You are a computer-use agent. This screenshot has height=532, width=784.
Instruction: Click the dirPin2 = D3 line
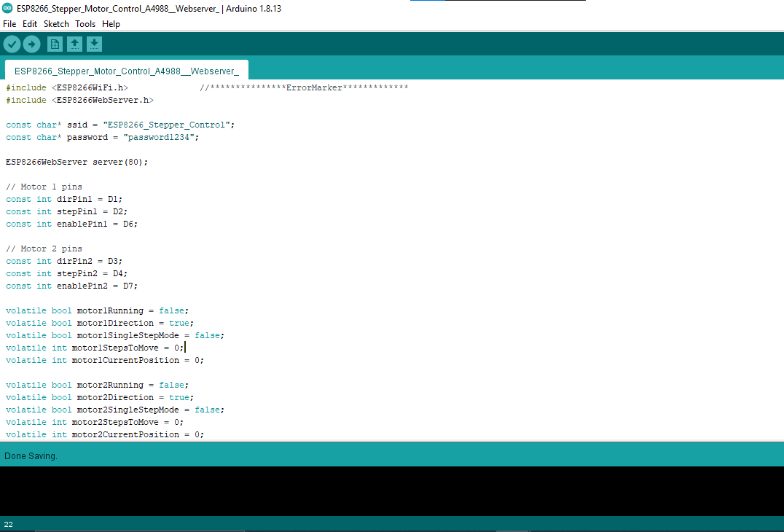64,261
